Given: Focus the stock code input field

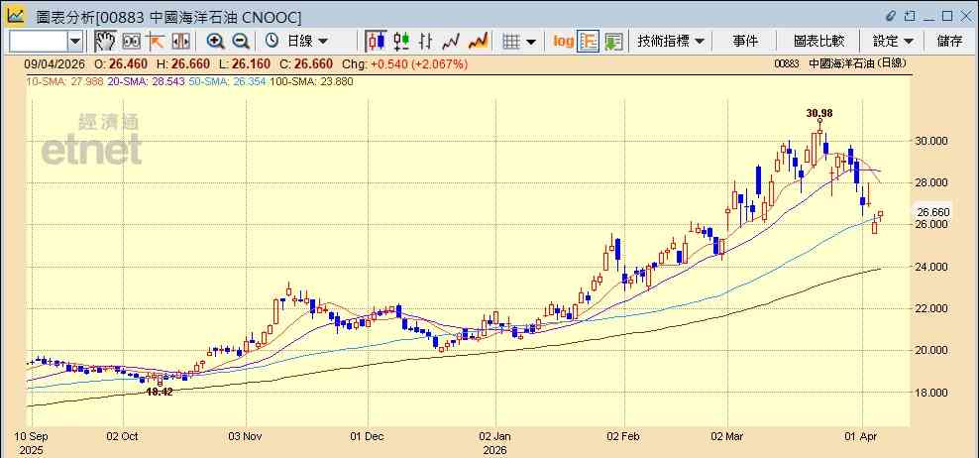Looking at the screenshot, I should tap(39, 42).
